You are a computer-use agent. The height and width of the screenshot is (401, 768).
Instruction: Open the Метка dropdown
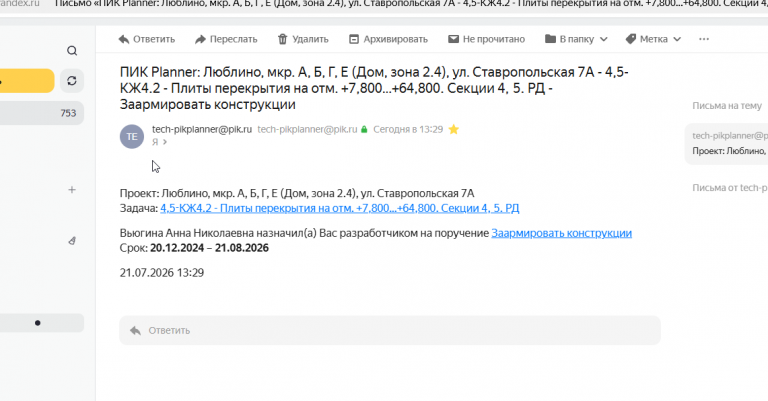653,39
